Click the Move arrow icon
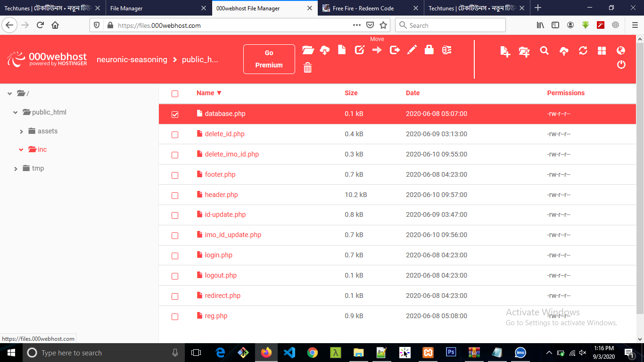The height and width of the screenshot is (362, 644). (x=377, y=49)
